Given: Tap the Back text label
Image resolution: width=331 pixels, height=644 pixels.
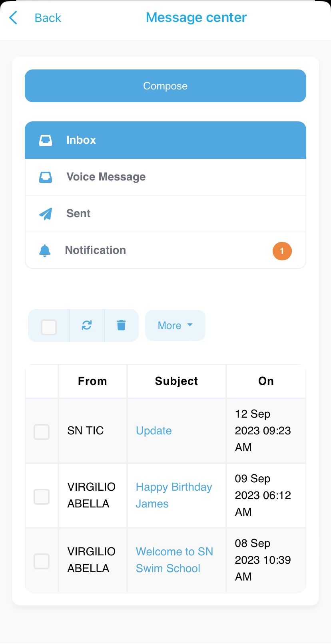Looking at the screenshot, I should tap(48, 18).
